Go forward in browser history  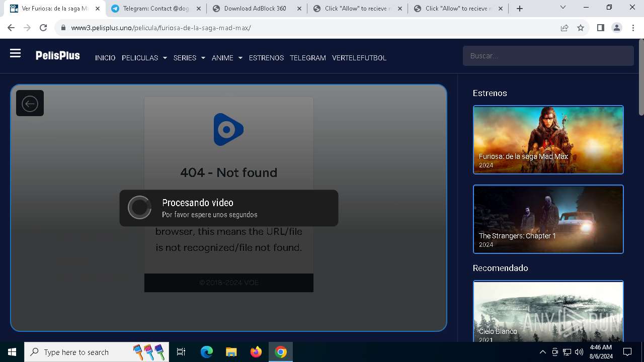coord(27,28)
